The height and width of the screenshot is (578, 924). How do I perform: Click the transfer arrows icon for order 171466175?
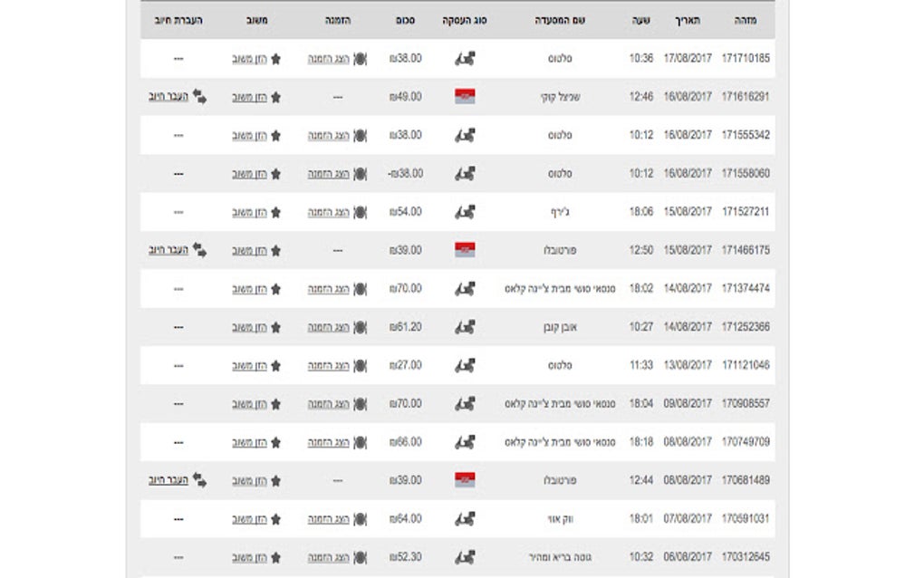199,250
